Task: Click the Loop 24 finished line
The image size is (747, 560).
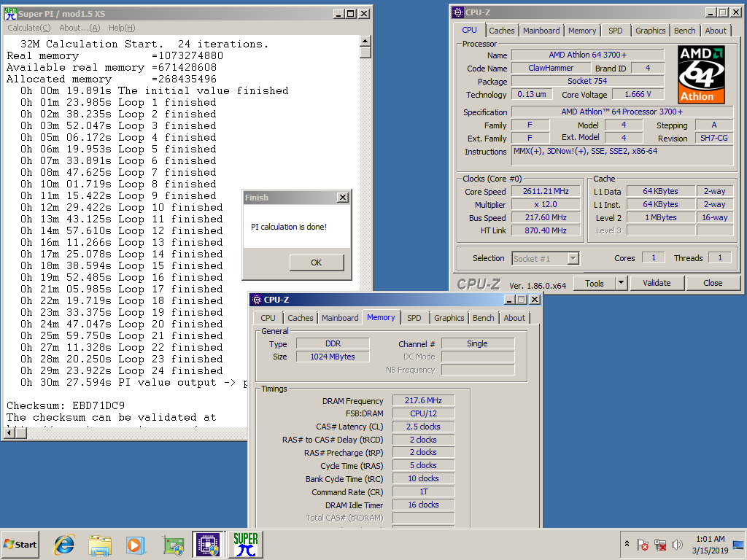Action: [122, 370]
